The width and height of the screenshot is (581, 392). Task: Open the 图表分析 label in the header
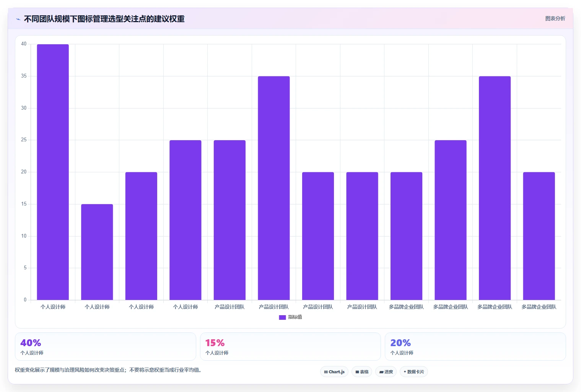[555, 18]
